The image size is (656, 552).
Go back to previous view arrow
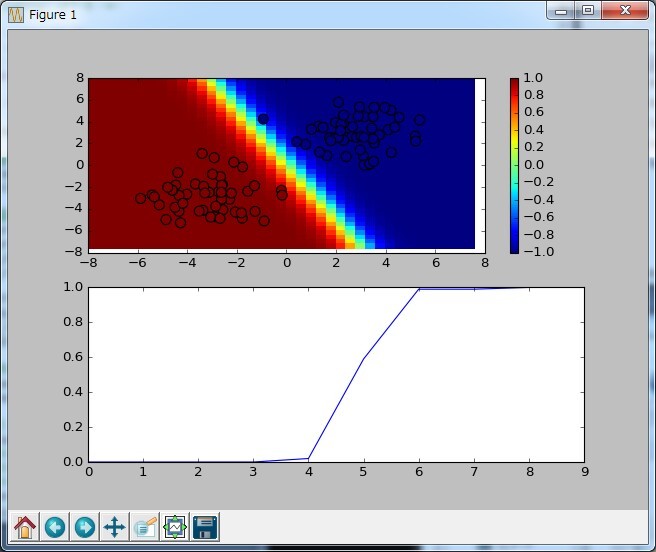(x=55, y=526)
